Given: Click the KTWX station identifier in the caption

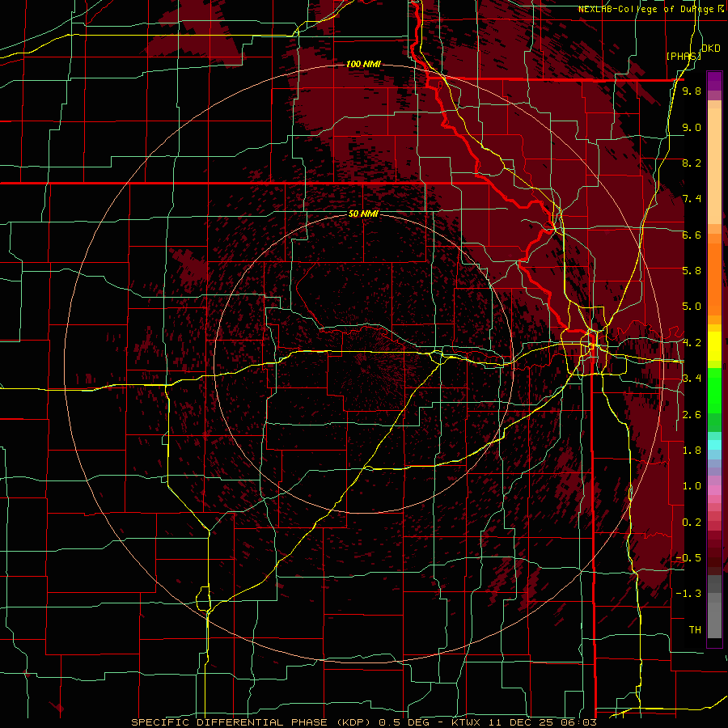Looking at the screenshot, I should pos(466,722).
